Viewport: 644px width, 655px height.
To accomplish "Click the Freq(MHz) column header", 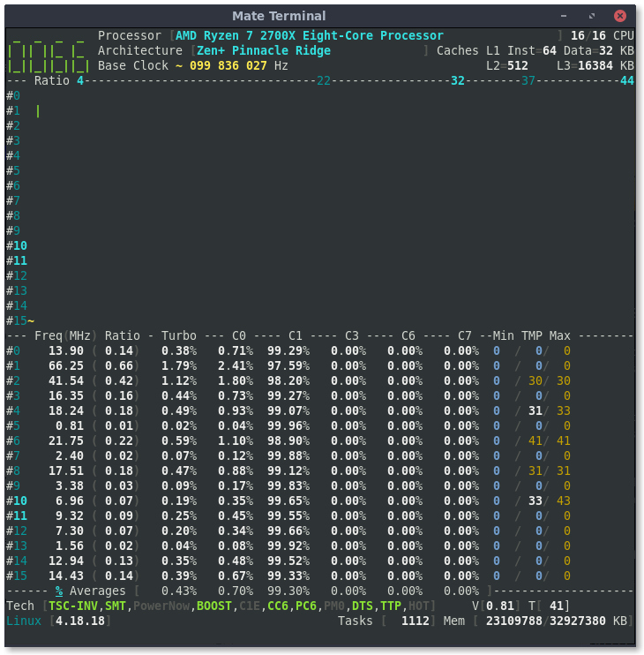I will tap(65, 335).
